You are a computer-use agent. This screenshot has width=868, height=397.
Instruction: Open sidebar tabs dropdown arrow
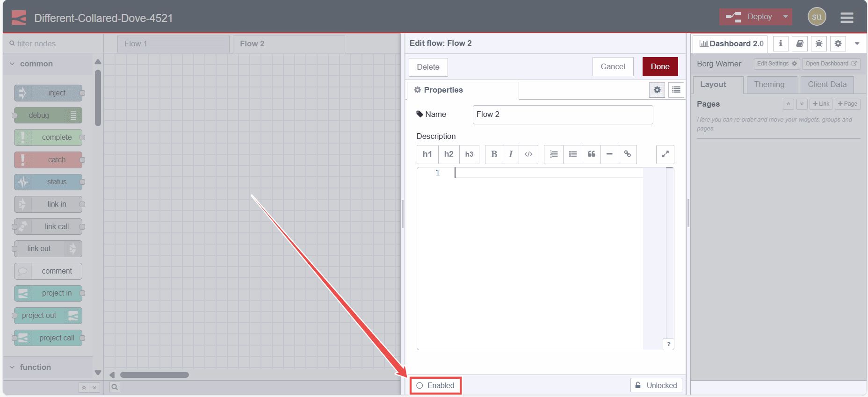(x=857, y=43)
